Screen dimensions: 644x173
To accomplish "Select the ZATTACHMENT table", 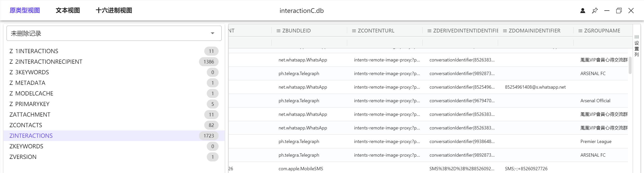I will click(x=30, y=115).
